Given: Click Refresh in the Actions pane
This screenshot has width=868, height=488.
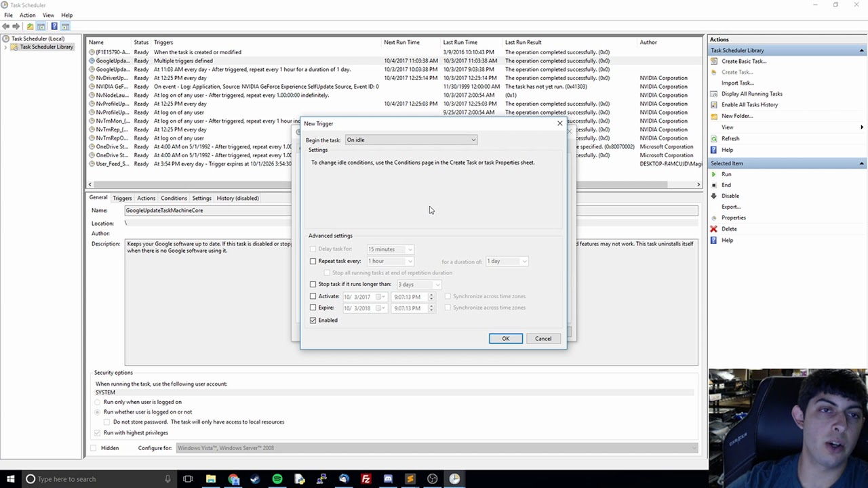Looking at the screenshot, I should (x=730, y=138).
